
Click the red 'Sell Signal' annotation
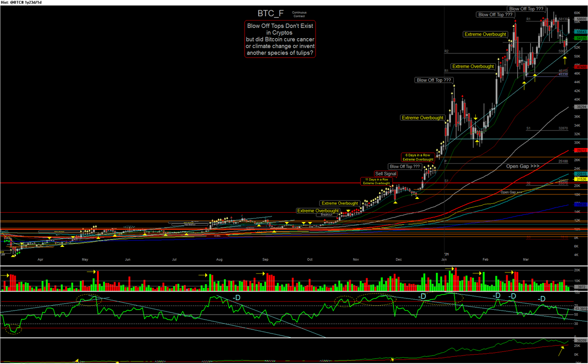tap(386, 173)
